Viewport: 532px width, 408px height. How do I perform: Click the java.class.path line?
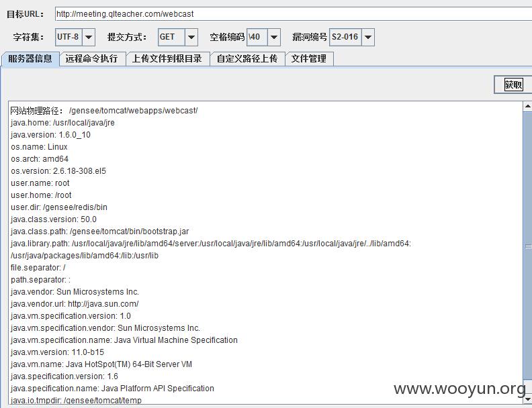click(x=99, y=232)
